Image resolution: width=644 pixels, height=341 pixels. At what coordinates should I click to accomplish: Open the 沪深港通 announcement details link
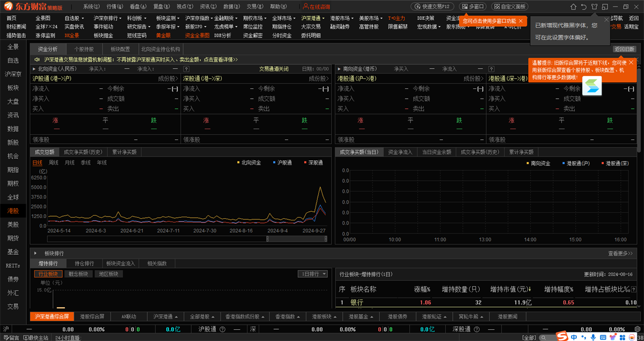click(141, 60)
